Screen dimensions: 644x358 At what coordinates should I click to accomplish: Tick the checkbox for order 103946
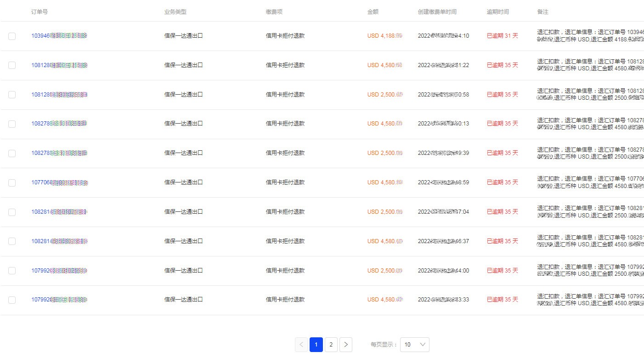pos(12,36)
